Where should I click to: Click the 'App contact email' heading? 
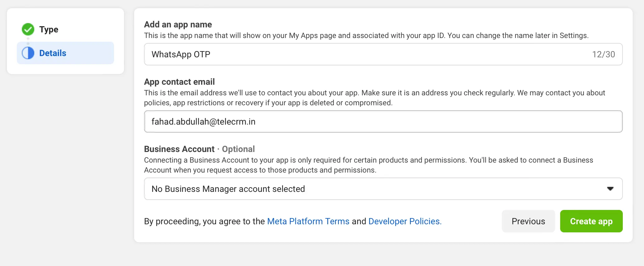click(179, 82)
